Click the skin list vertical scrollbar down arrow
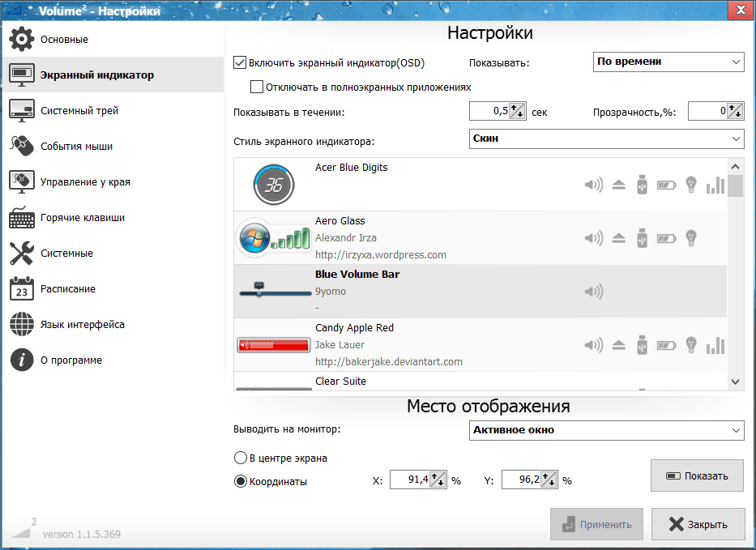The image size is (756, 550). tap(735, 381)
